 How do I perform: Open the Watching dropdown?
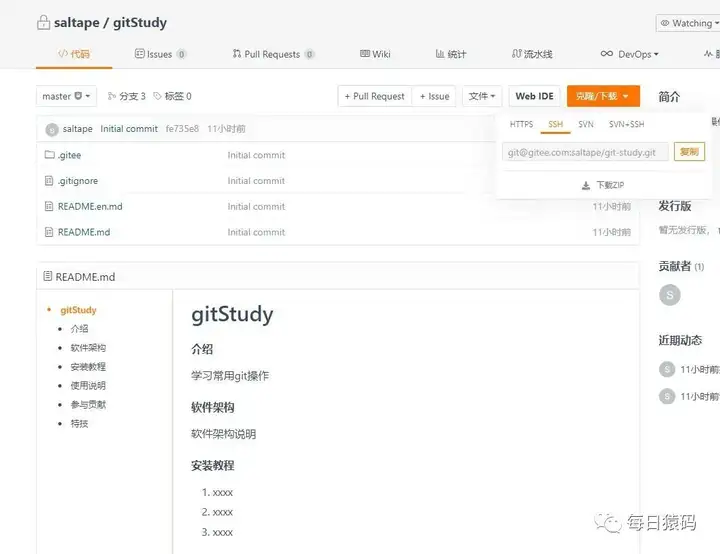[x=688, y=23]
